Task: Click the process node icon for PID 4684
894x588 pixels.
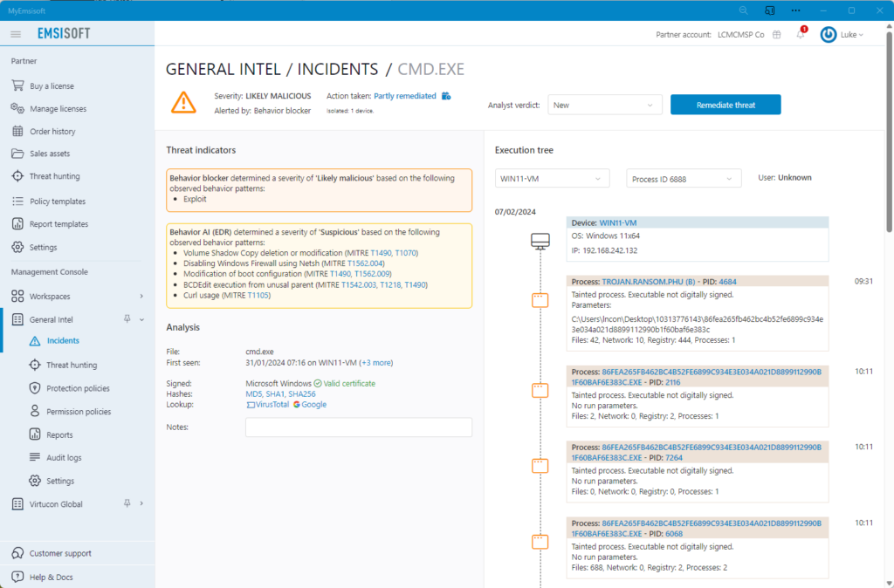Action: tap(540, 300)
